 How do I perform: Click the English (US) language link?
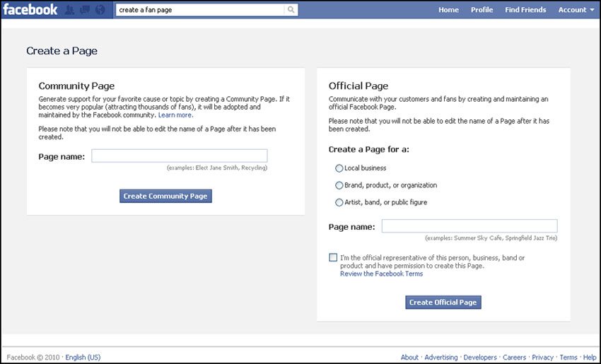coord(83,357)
